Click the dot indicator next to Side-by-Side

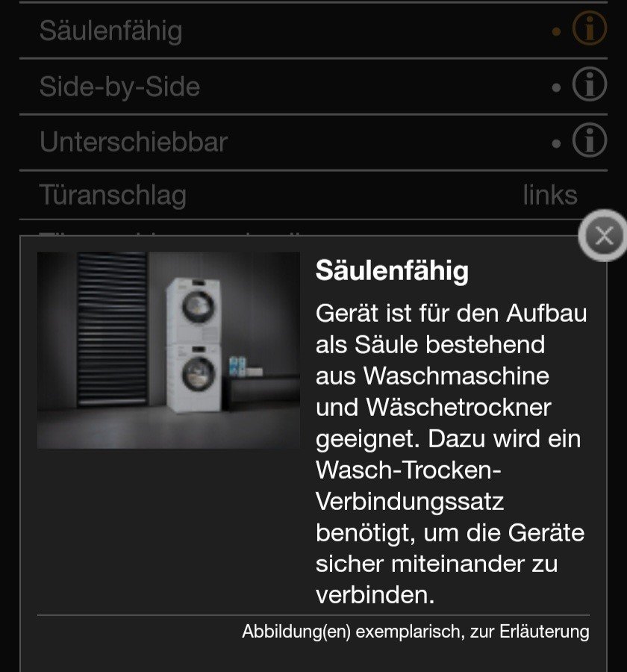point(556,88)
